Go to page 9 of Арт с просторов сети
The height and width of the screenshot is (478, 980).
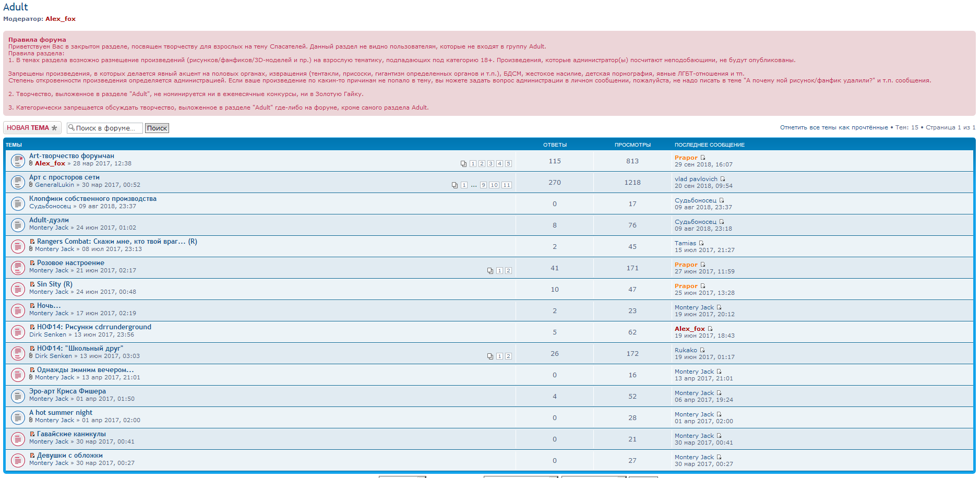click(483, 185)
